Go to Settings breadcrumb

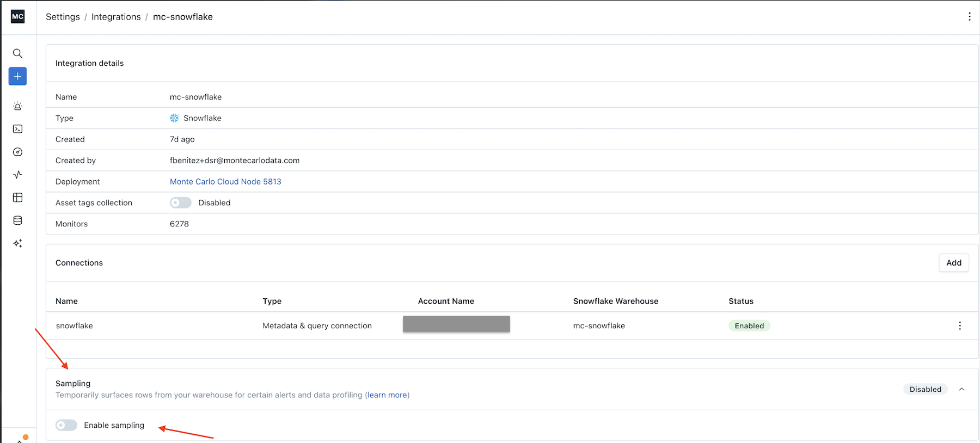[x=63, y=17]
